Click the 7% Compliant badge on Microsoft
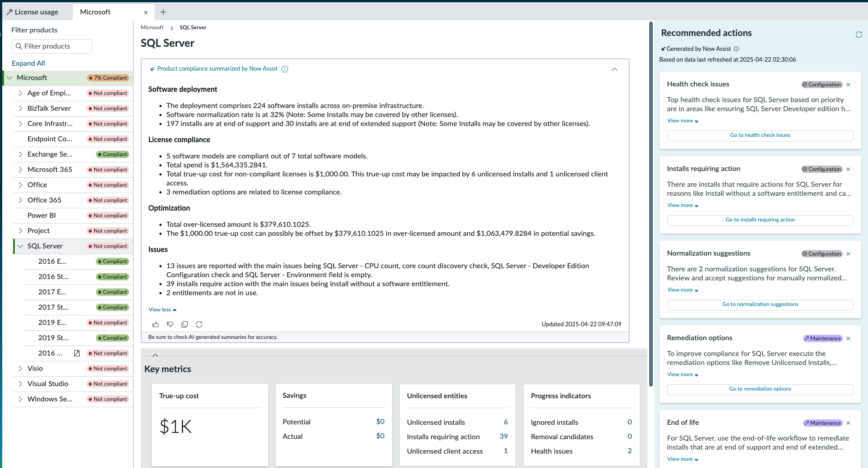This screenshot has width=868, height=468. click(x=108, y=78)
